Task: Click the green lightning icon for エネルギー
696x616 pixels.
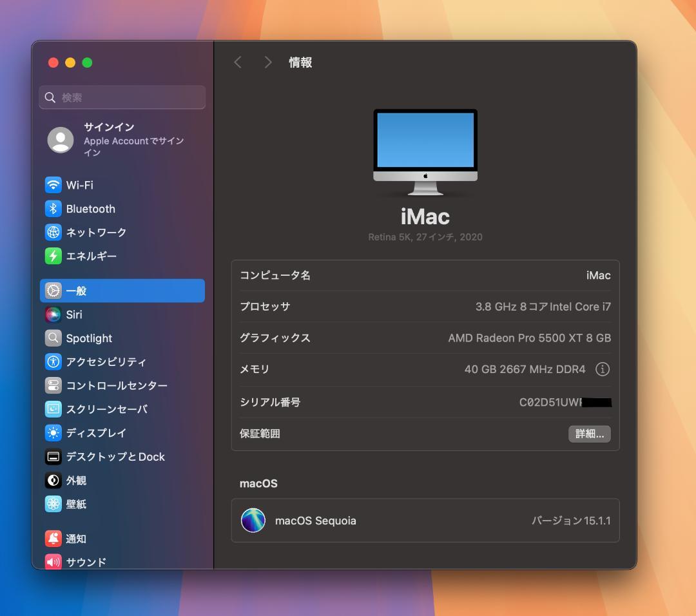Action: click(x=53, y=256)
